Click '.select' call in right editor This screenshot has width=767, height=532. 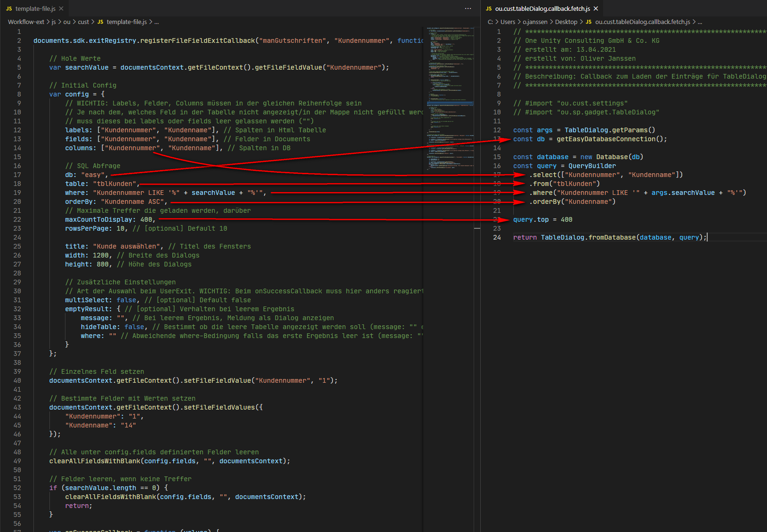[543, 175]
